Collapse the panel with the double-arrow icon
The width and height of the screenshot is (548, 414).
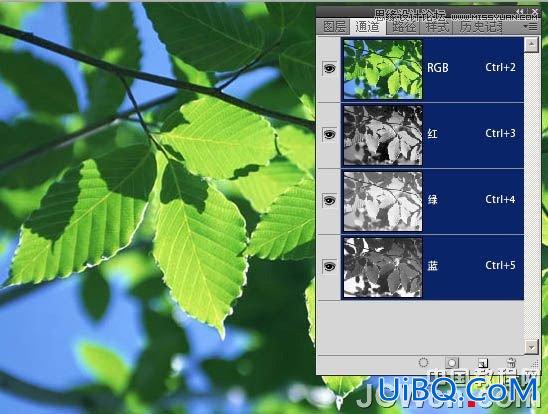pos(520,12)
